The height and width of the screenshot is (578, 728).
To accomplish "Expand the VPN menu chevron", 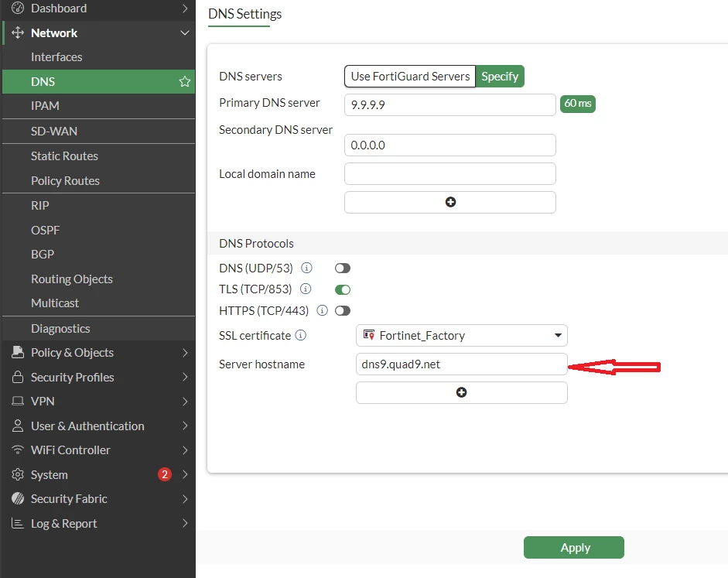I will (185, 402).
